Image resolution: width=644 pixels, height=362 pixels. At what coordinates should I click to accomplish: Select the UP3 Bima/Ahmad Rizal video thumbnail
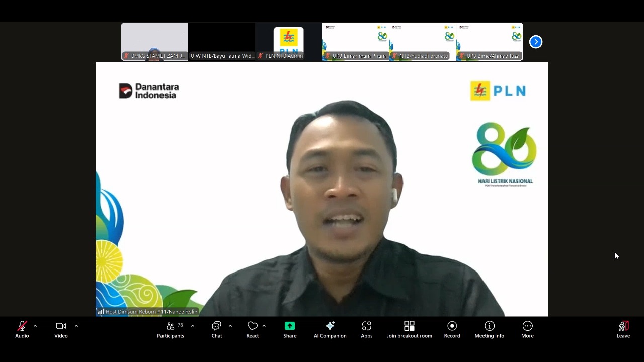[490, 42]
